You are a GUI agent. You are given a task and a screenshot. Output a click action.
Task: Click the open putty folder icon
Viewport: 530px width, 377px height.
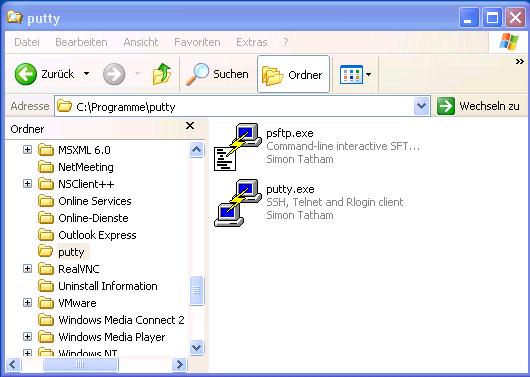(x=46, y=252)
